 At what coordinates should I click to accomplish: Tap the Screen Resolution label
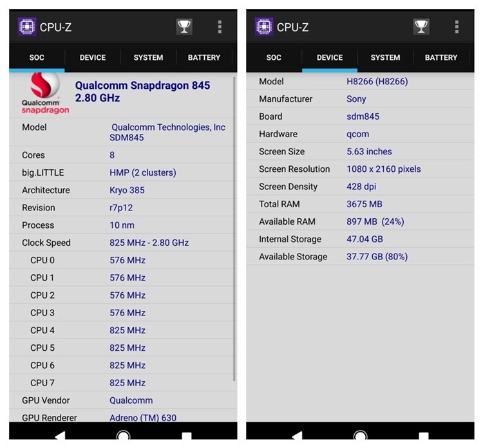click(x=294, y=169)
